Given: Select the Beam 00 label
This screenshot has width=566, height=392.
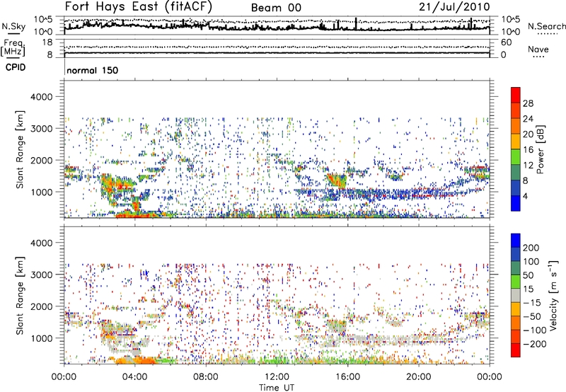Looking at the screenshot, I should 276,8.
